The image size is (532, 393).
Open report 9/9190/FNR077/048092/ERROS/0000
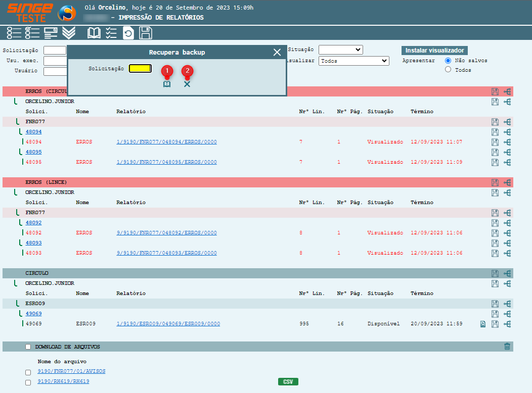(166, 233)
